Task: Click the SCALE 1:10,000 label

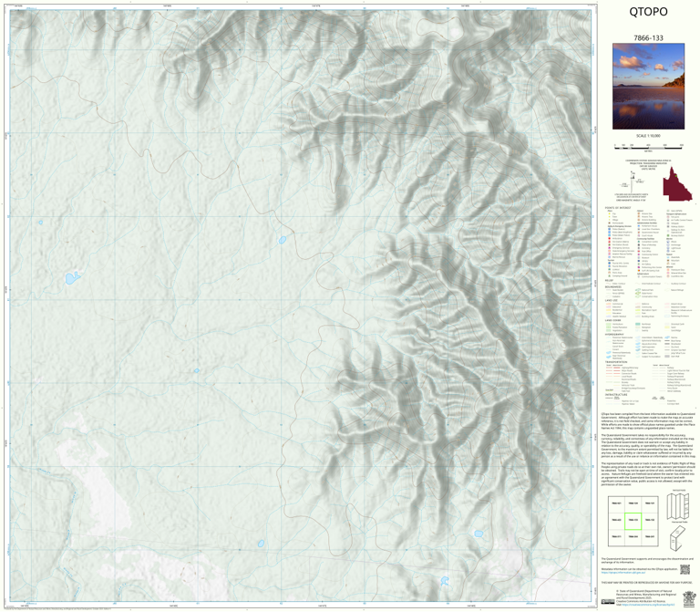Action: click(x=648, y=136)
